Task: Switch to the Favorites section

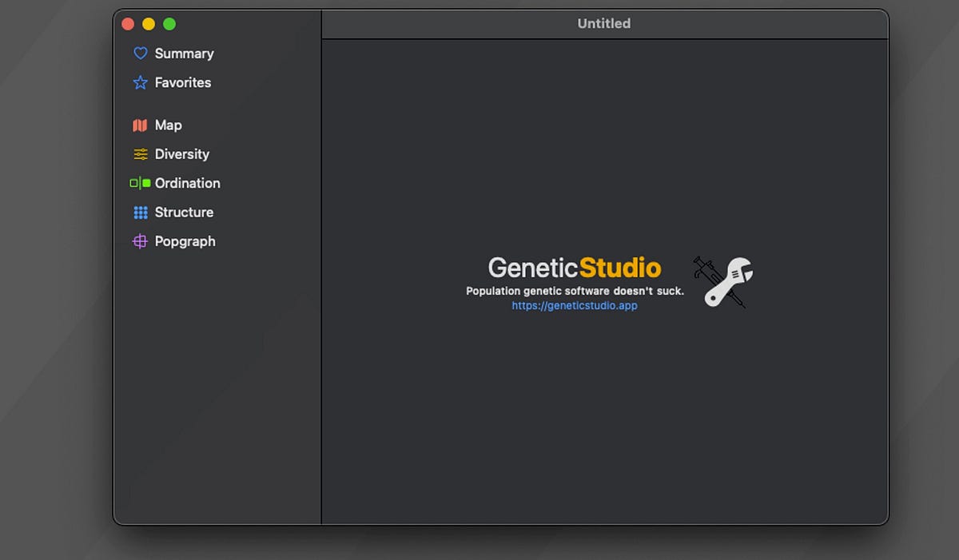Action: pyautogui.click(x=182, y=82)
